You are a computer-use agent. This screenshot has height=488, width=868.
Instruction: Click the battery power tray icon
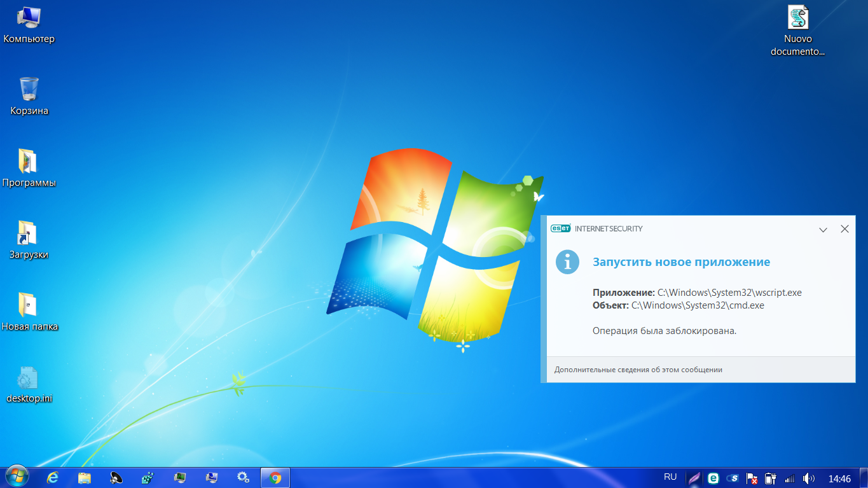(x=771, y=478)
